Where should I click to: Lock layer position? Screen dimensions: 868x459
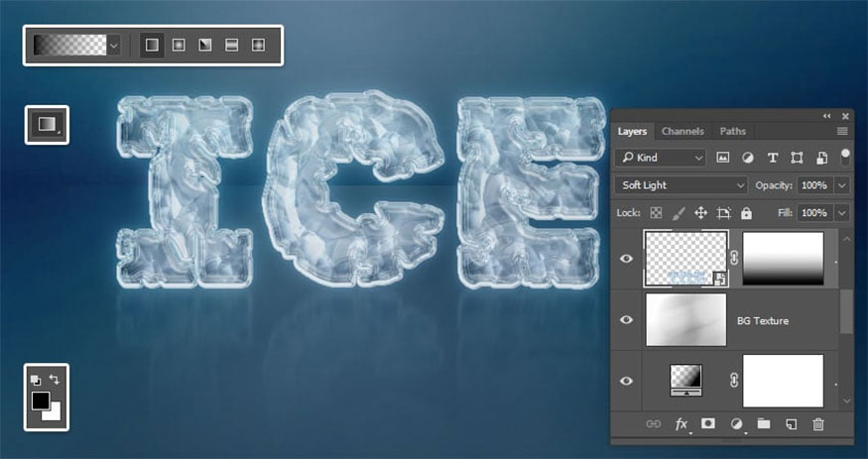click(700, 213)
